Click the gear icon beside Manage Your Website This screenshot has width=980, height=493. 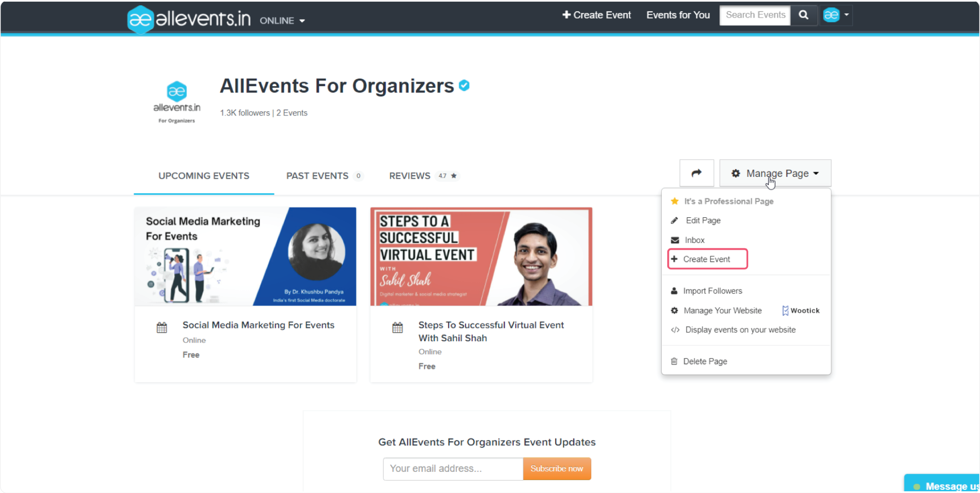pos(674,310)
